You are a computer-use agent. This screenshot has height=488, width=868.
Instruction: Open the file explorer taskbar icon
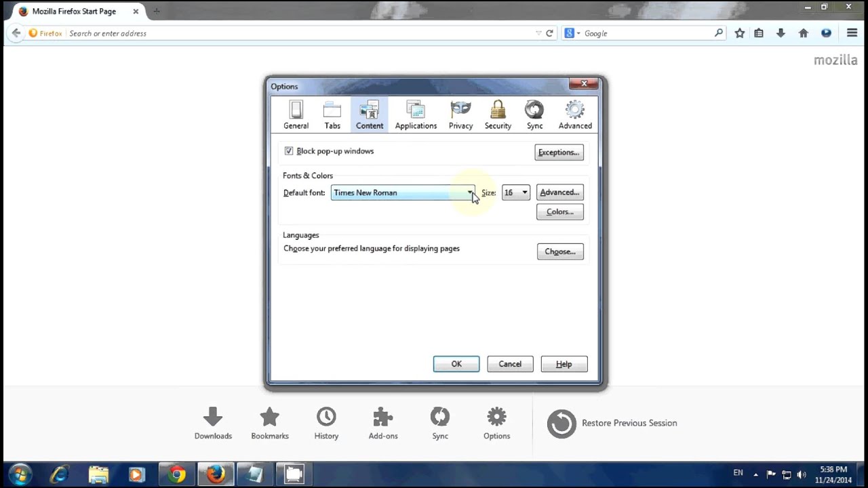tap(98, 474)
